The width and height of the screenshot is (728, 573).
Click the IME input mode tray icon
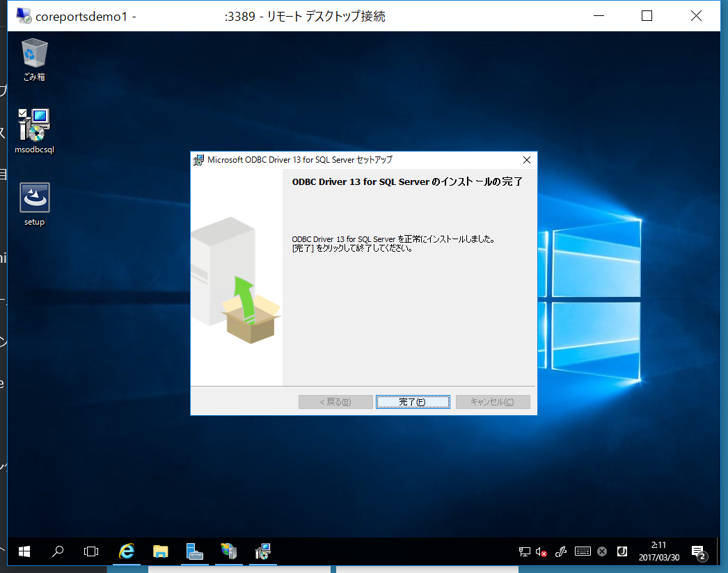622,551
